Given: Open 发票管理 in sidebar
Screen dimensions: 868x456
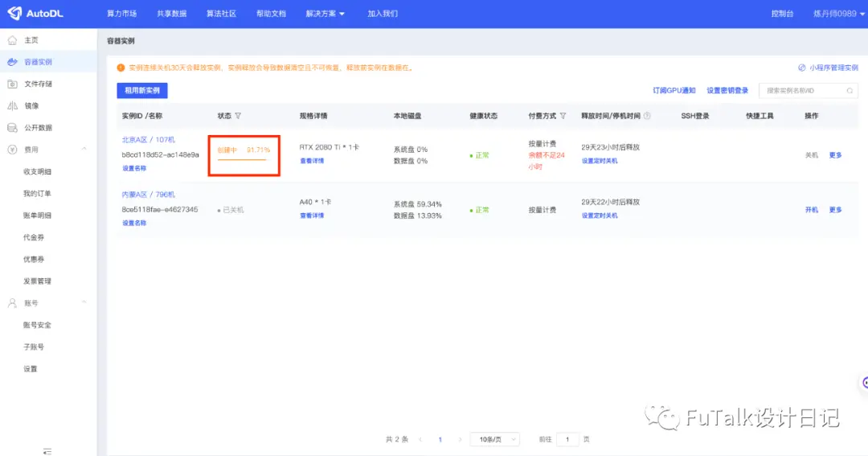Looking at the screenshot, I should coord(37,281).
